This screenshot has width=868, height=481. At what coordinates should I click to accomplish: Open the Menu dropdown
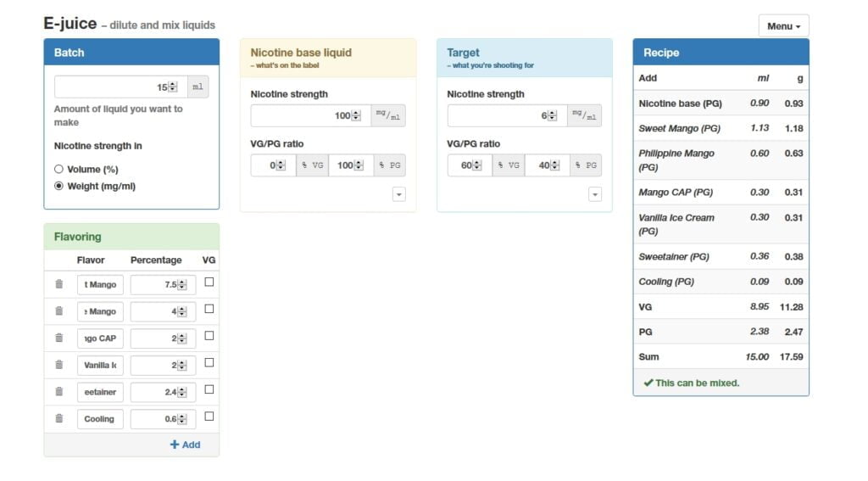pyautogui.click(x=784, y=26)
